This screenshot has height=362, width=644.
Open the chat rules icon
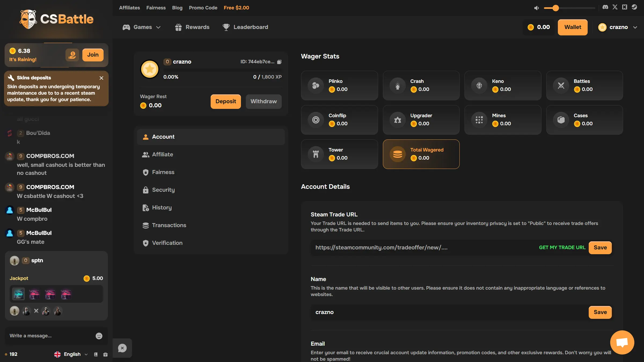point(96,354)
